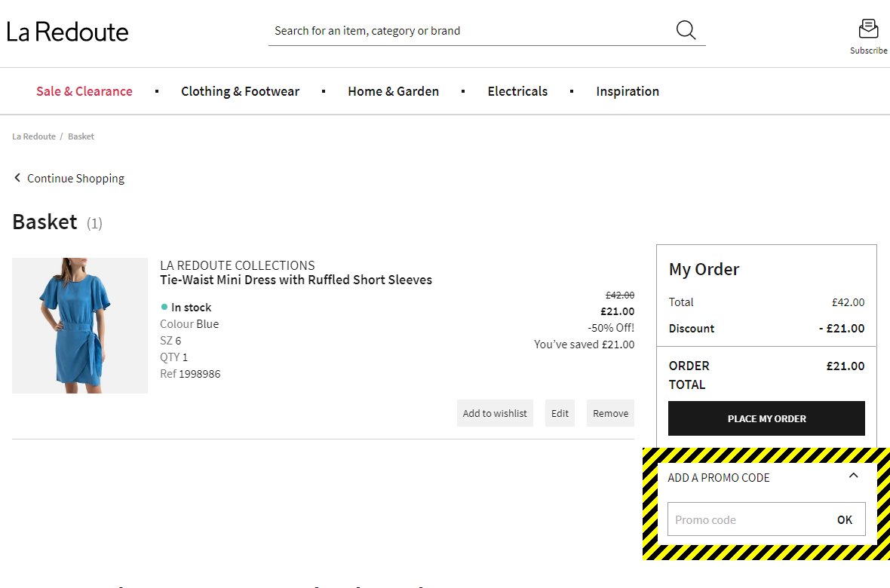The image size is (890, 588).
Task: Click the back chevron beside Continue Shopping
Action: pos(17,178)
